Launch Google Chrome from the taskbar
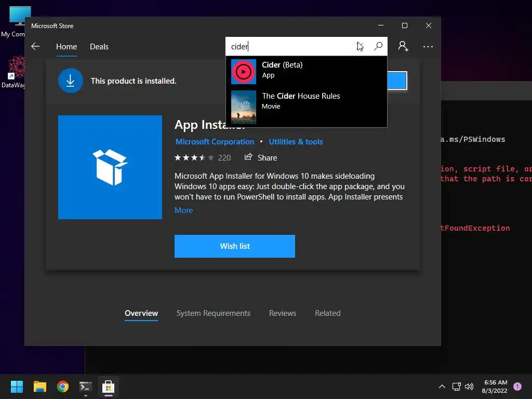 click(63, 387)
